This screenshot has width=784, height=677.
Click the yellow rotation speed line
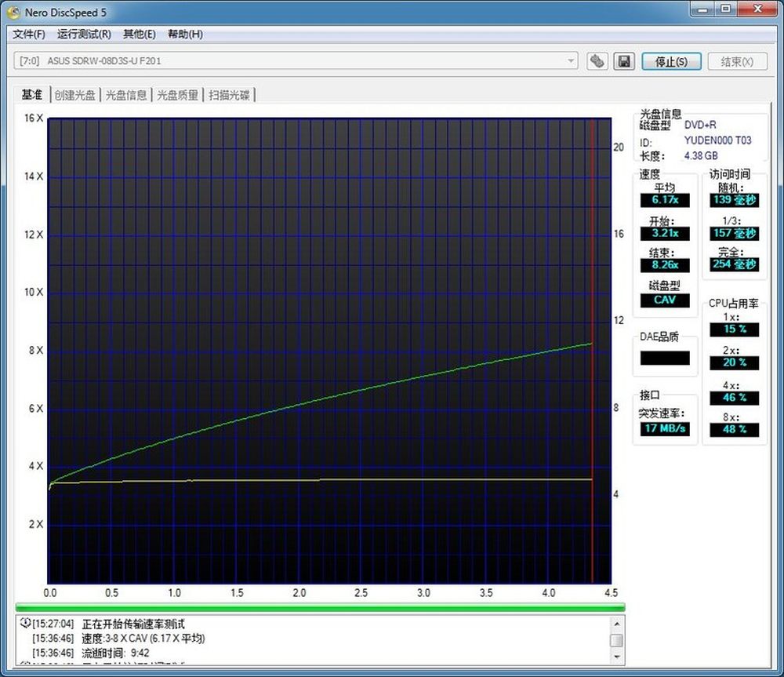pos(320,480)
